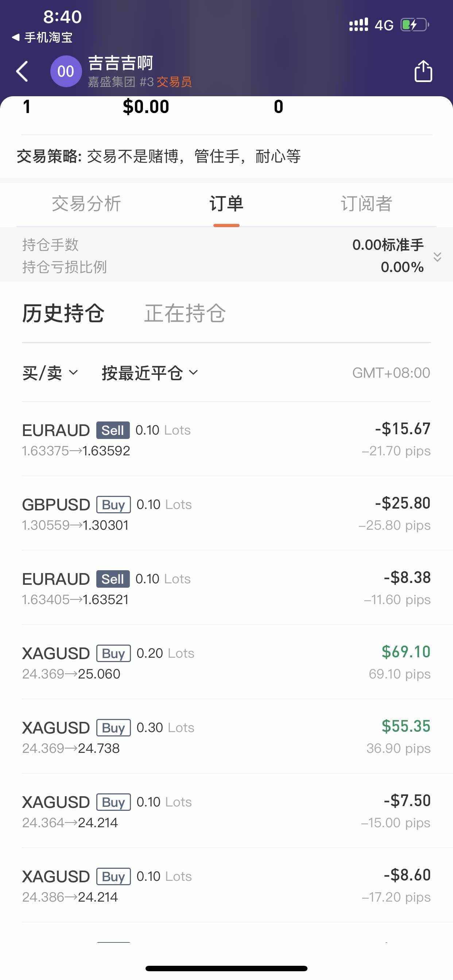Open XAGUSD 0.20 Lots order with $69.10 profit
Image resolution: width=453 pixels, height=980 pixels.
click(x=226, y=663)
